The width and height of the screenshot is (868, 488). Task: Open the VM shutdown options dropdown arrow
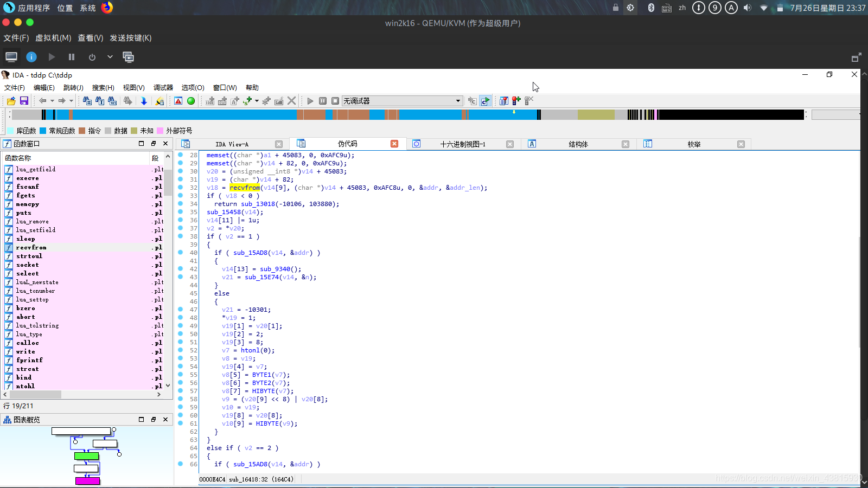(110, 57)
